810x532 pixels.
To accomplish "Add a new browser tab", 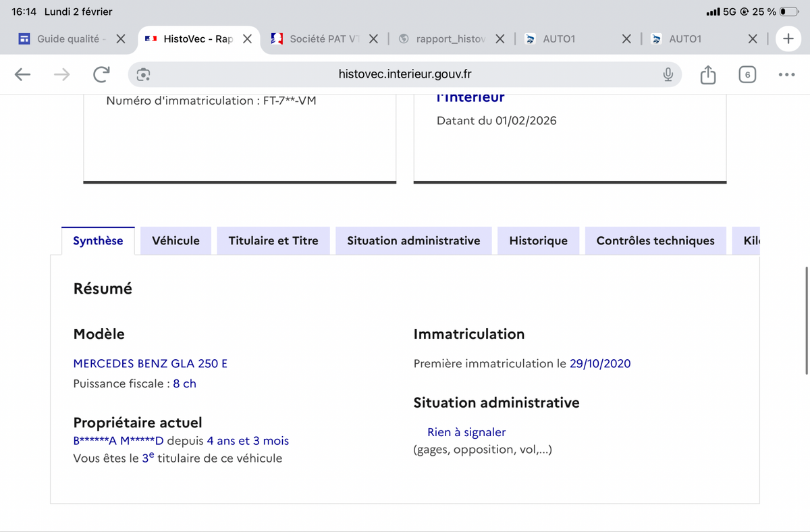I will [x=788, y=38].
